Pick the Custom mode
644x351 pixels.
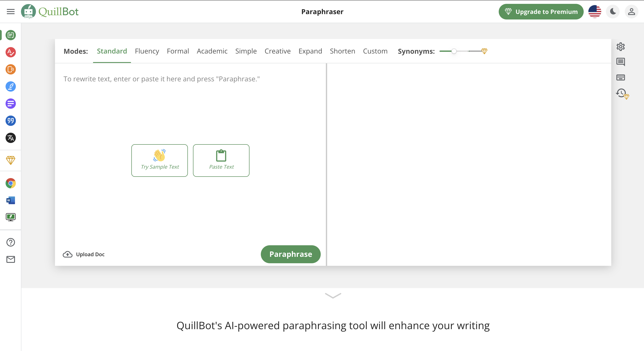tap(375, 51)
